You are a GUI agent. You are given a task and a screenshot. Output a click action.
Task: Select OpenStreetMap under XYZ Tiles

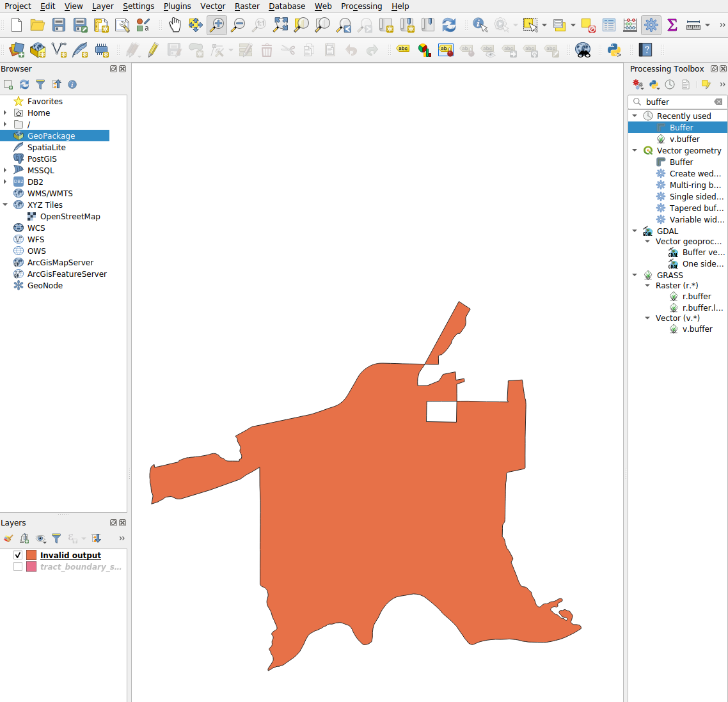pos(70,217)
